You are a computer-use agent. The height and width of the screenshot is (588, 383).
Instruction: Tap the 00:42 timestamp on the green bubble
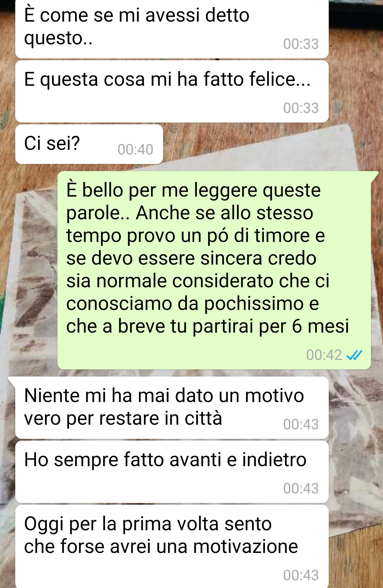(x=324, y=355)
